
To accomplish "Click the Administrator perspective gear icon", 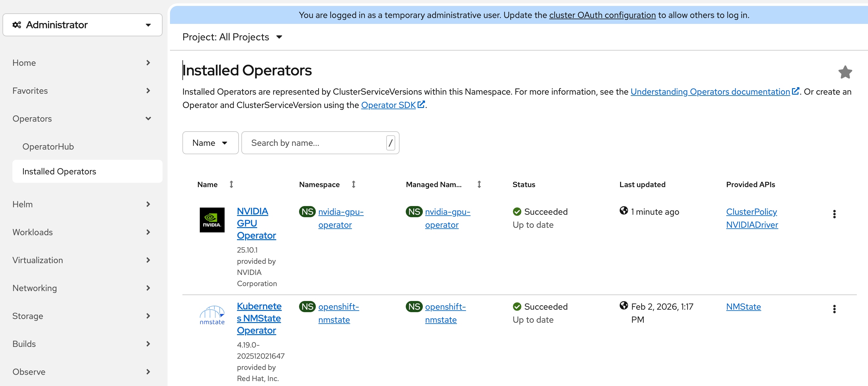I will (x=16, y=25).
